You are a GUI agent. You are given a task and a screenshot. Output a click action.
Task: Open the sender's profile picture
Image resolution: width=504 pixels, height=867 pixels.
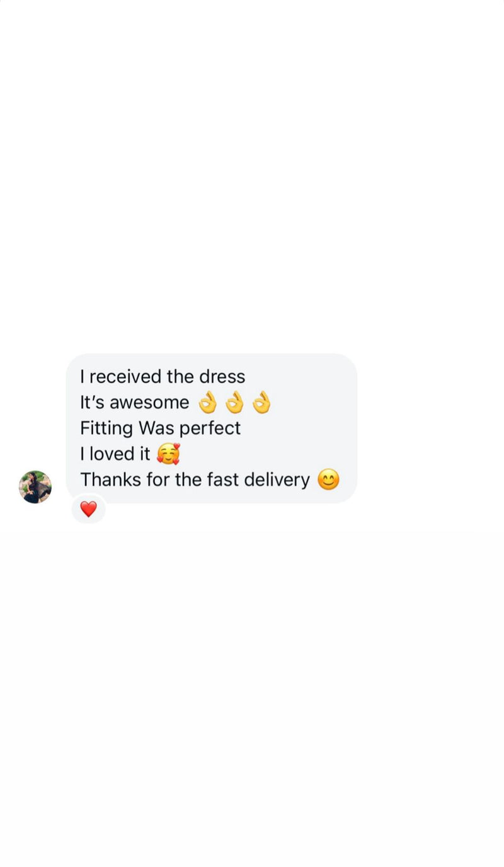pyautogui.click(x=35, y=487)
